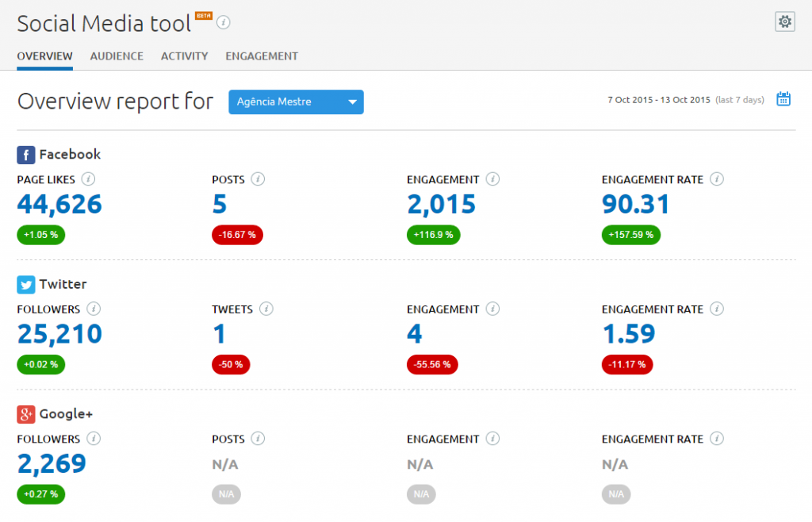Click info icon beside Twitter Engagement

click(492, 309)
